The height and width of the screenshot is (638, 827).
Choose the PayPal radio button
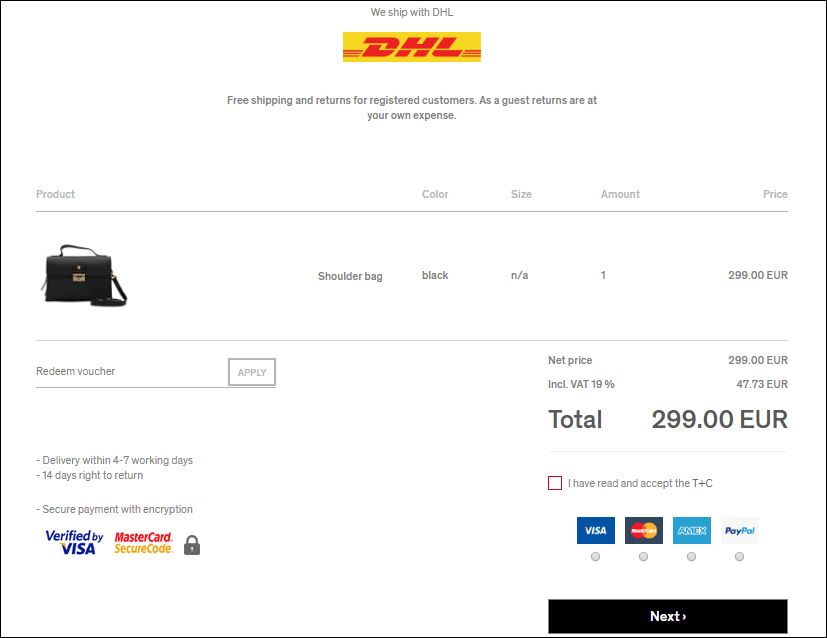739,557
